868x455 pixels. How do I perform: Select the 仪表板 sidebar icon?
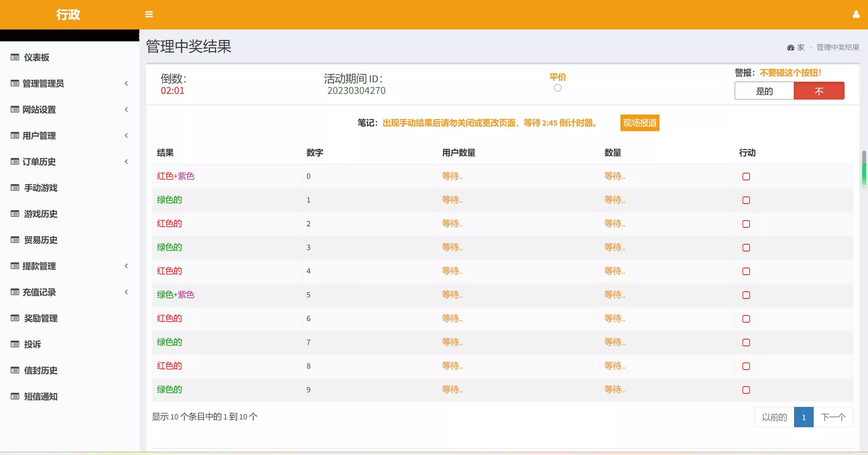pos(15,57)
